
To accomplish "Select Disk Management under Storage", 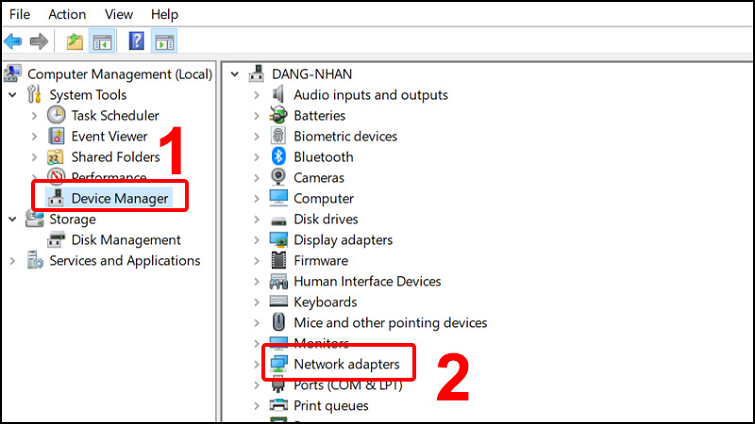I will click(125, 240).
